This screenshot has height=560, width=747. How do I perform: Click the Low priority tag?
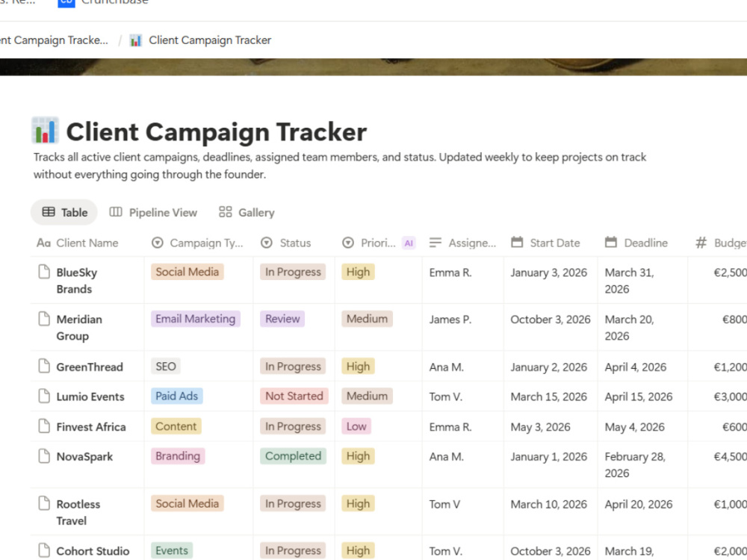(x=356, y=426)
